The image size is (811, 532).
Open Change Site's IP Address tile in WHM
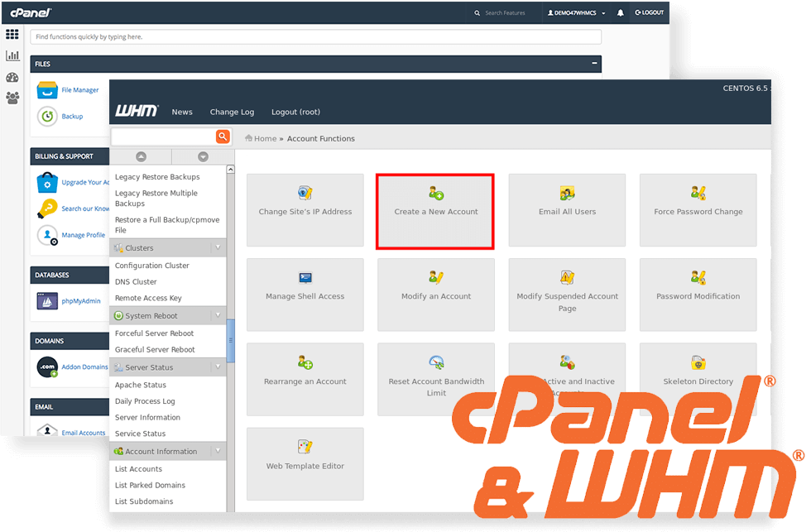tap(305, 210)
